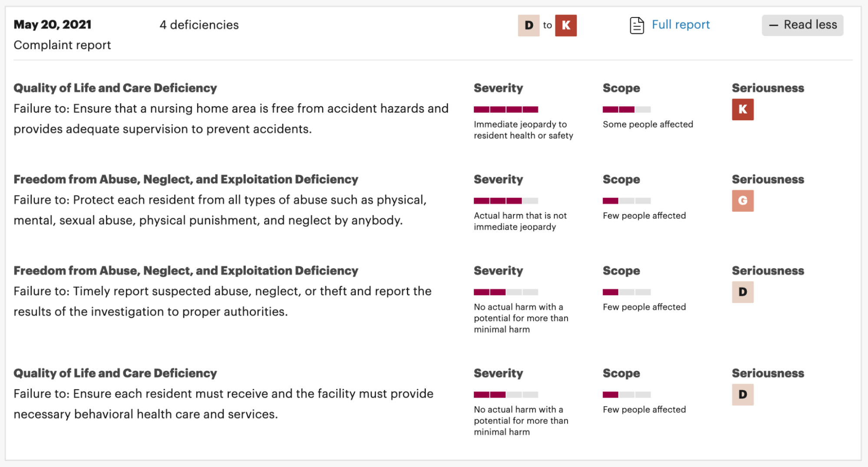868x467 pixels.
Task: Click the May 20, 2021 date heading
Action: [x=53, y=25]
